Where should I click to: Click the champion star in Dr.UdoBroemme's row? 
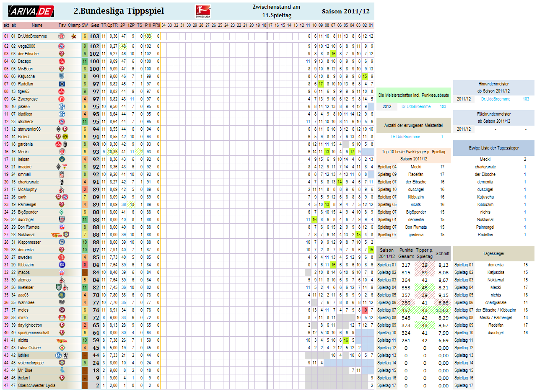pos(74,36)
